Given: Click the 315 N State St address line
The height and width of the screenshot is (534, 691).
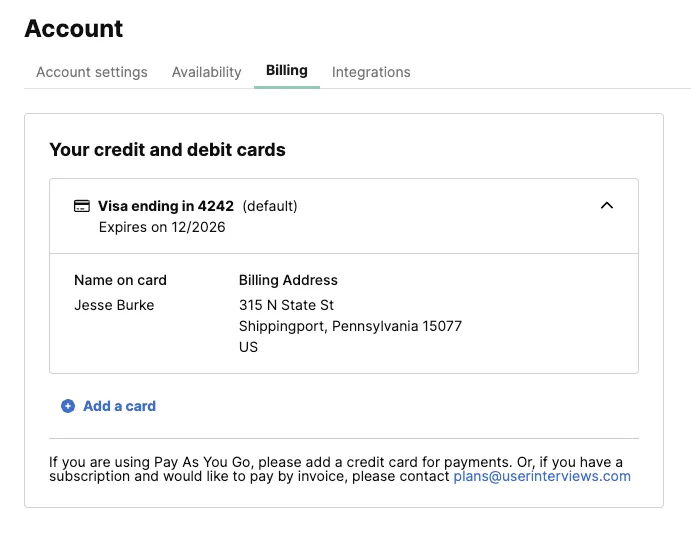Looking at the screenshot, I should click(x=286, y=305).
